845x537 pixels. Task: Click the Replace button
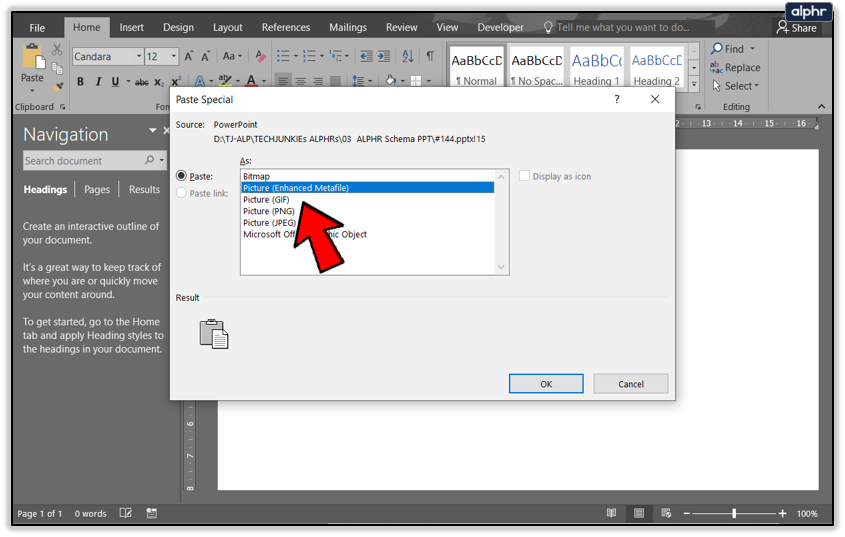click(735, 67)
